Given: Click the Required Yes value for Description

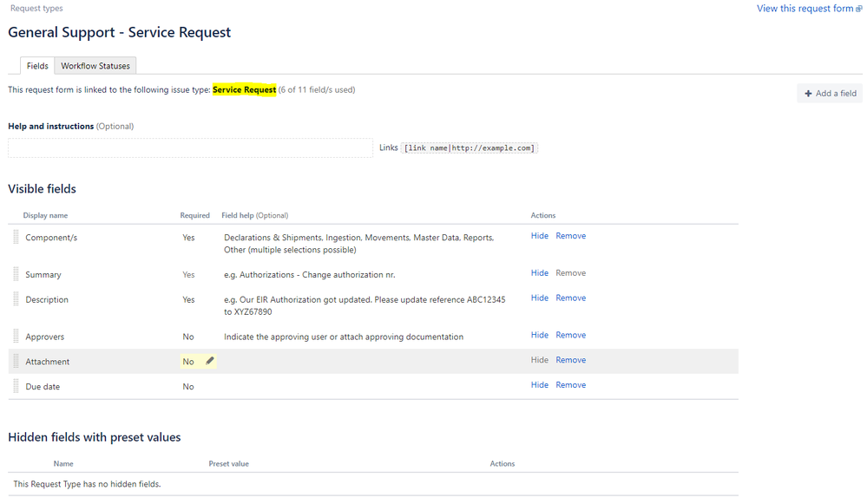Looking at the screenshot, I should (188, 299).
